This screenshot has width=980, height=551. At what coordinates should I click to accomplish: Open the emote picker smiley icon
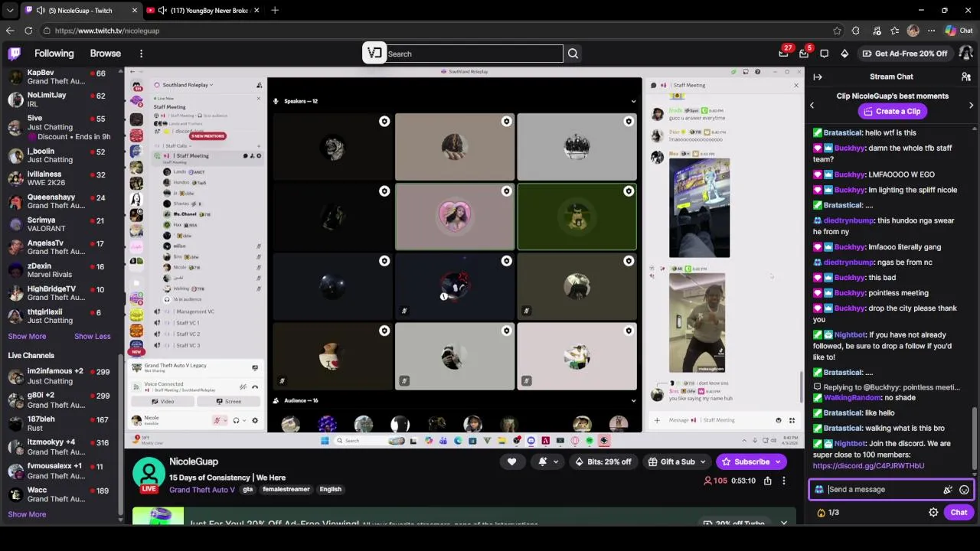(964, 490)
